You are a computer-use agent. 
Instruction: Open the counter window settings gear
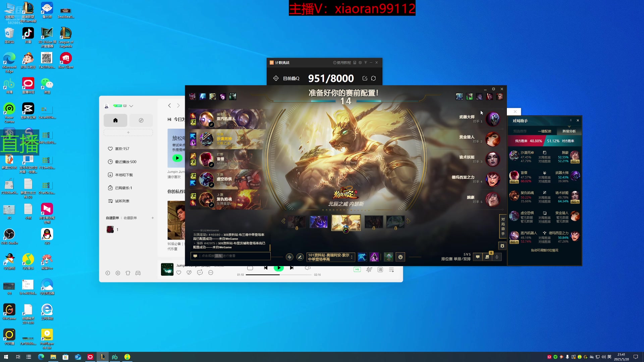point(360,63)
